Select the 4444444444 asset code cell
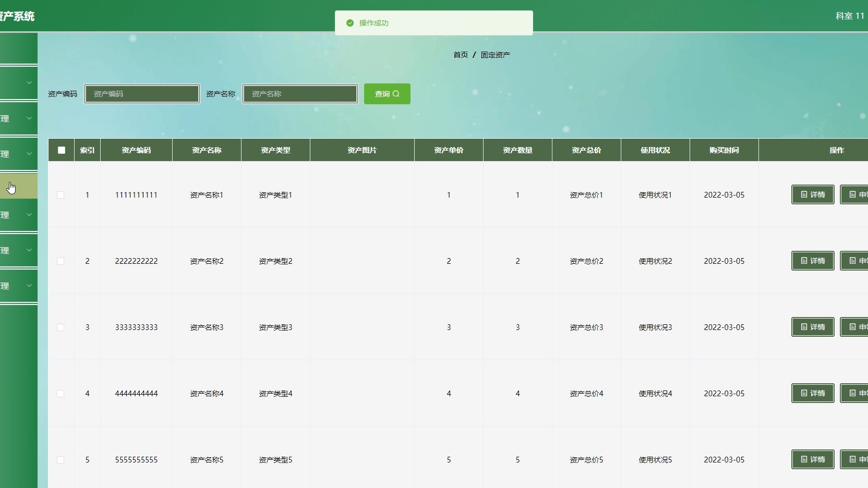The width and height of the screenshot is (868, 488). [136, 394]
